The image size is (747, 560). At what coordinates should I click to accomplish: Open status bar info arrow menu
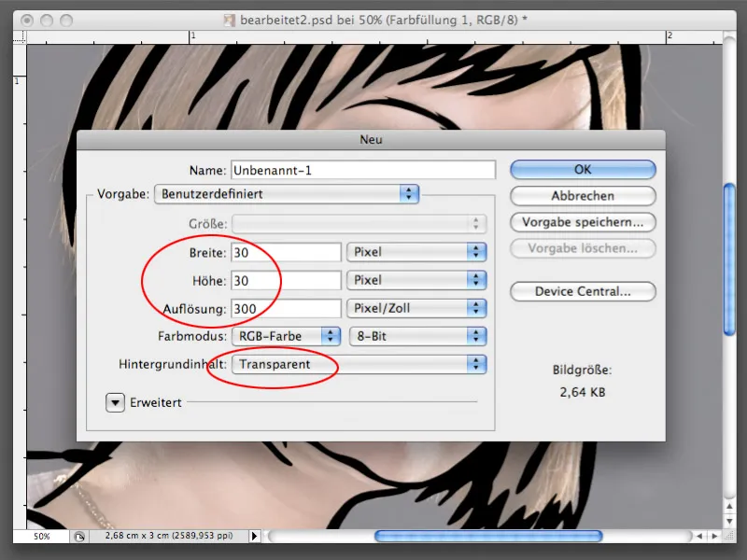pos(254,536)
